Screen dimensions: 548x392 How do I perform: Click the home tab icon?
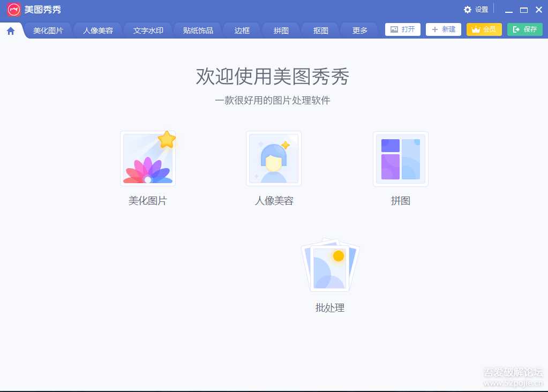coord(10,31)
